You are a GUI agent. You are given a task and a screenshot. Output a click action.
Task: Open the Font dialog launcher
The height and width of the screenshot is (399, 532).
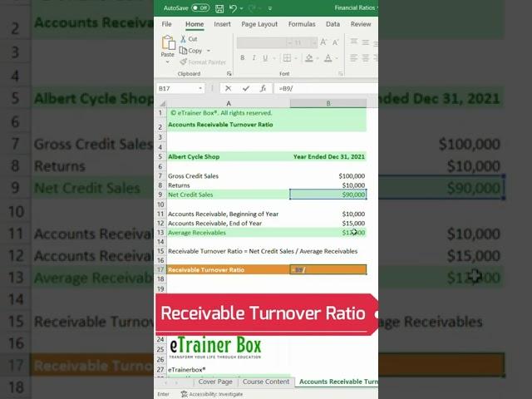(x=340, y=74)
